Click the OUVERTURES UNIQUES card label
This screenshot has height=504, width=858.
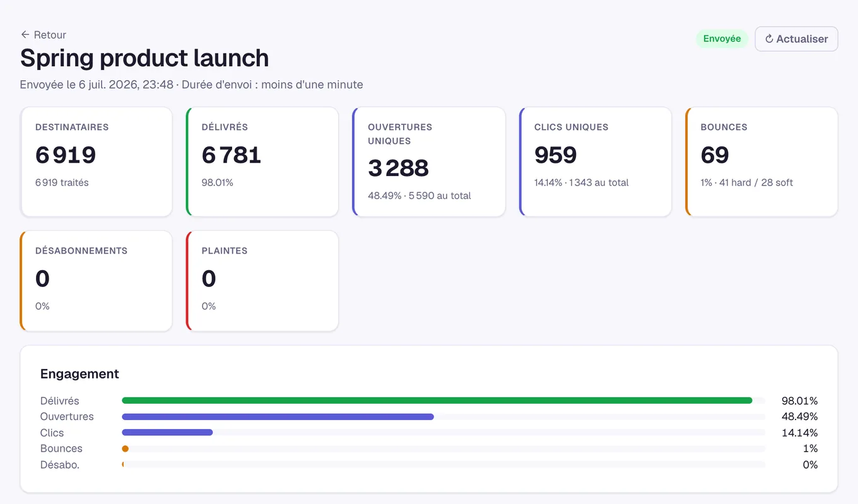(400, 134)
